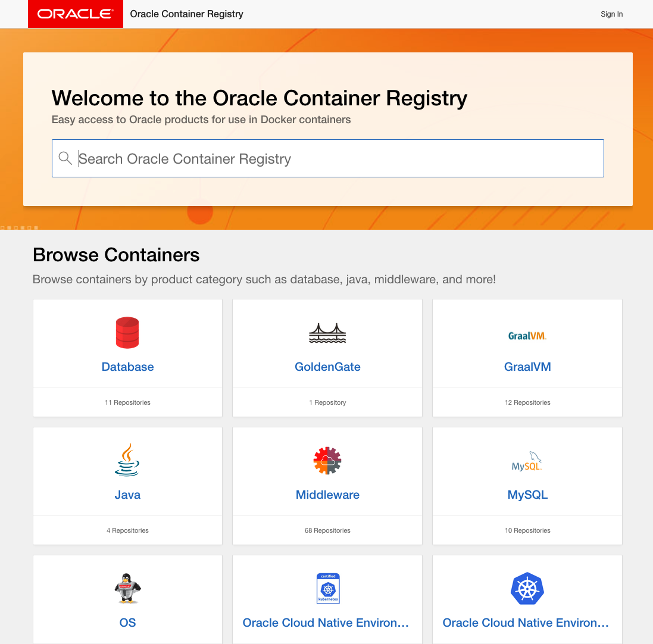Open the GraalVM category link
Image resolution: width=653 pixels, height=644 pixels.
click(x=527, y=367)
